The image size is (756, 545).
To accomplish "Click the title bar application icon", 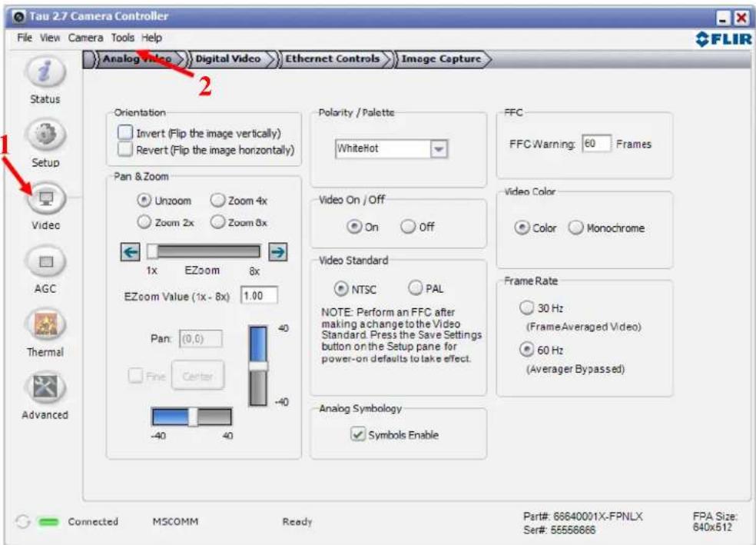I will [18, 17].
